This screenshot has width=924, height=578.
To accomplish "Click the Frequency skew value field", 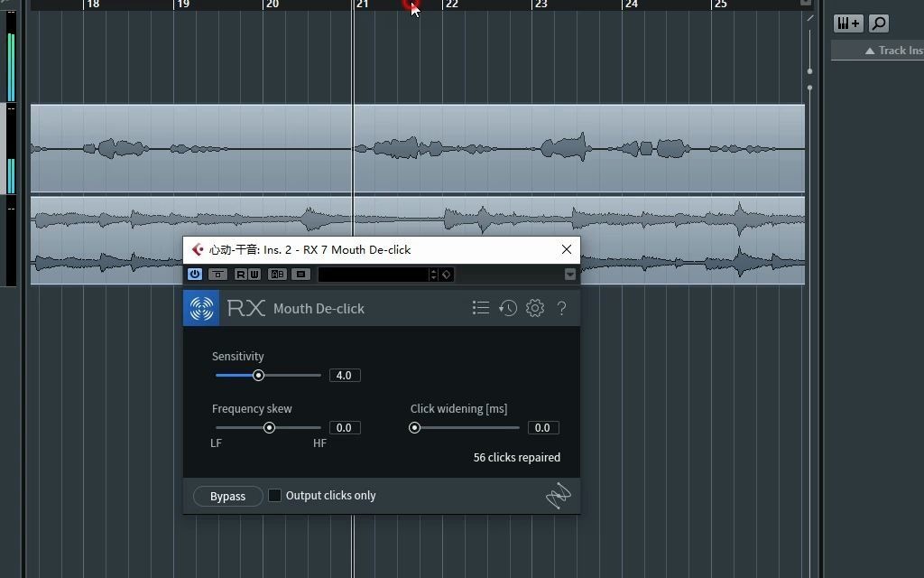I will click(345, 427).
